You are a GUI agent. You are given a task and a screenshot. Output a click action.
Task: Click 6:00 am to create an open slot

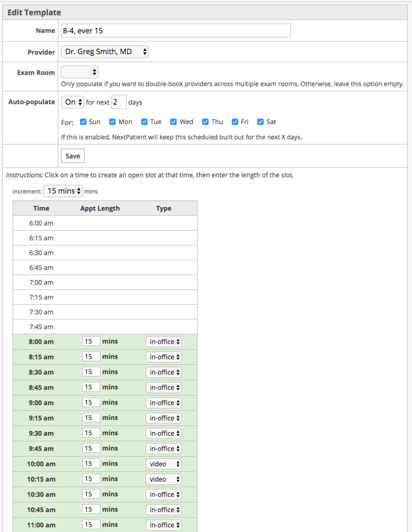coord(41,223)
